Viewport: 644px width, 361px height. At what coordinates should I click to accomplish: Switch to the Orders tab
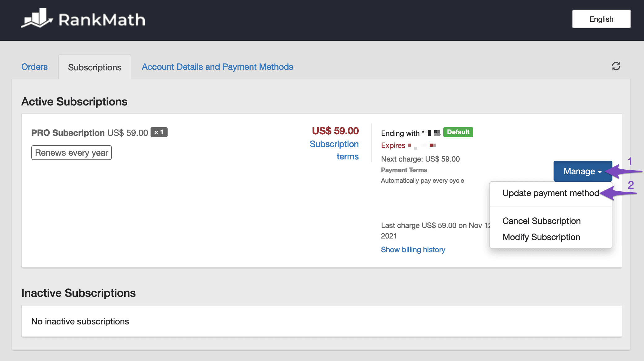(34, 67)
